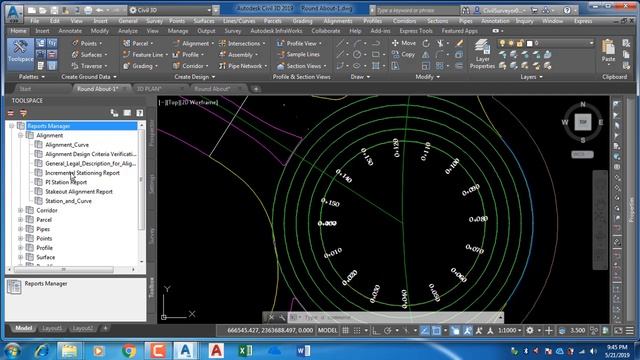
Task: Toggle the MODEL space button
Action: (x=327, y=330)
